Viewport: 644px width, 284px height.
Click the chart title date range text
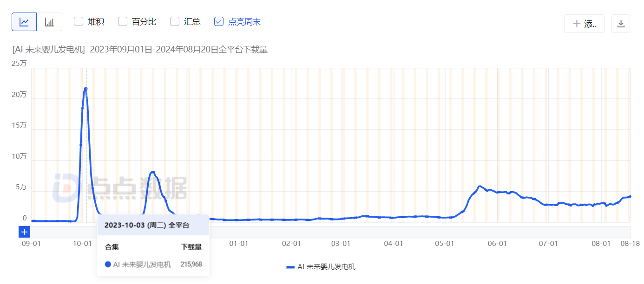coord(179,50)
